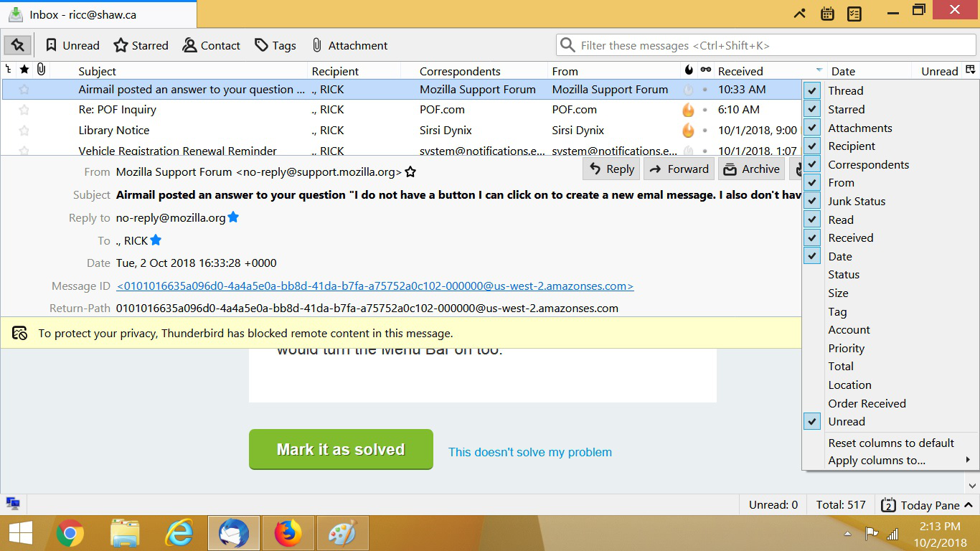Open Firefox from the taskbar
Screen dimensions: 980x551
pyautogui.click(x=289, y=533)
